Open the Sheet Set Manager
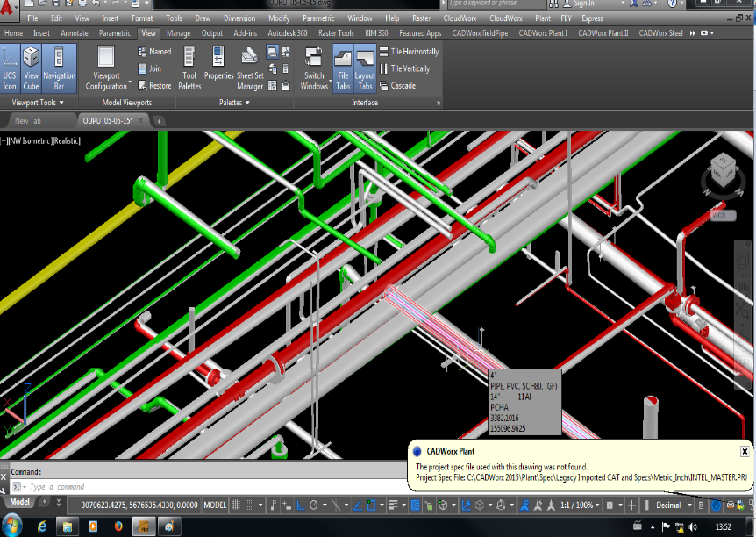The height and width of the screenshot is (537, 756). pos(250,68)
